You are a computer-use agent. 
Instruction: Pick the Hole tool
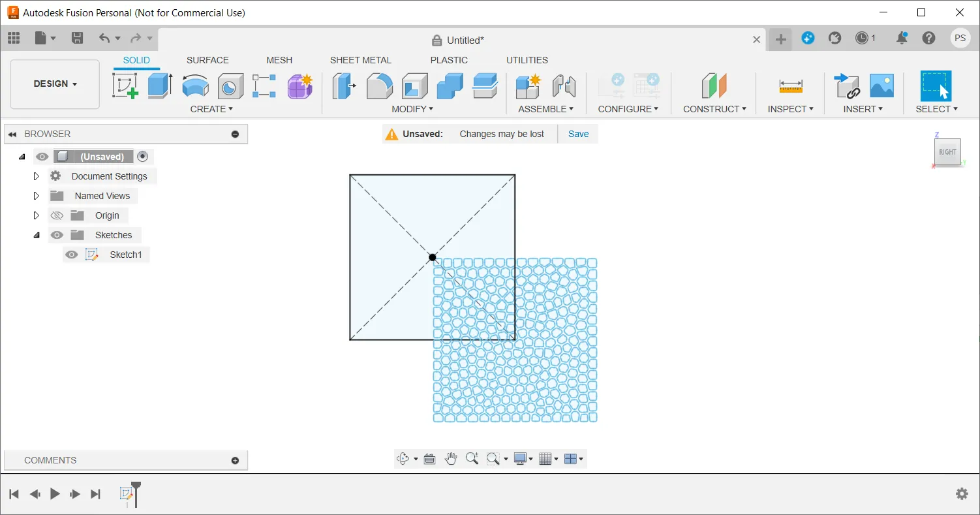(x=230, y=86)
